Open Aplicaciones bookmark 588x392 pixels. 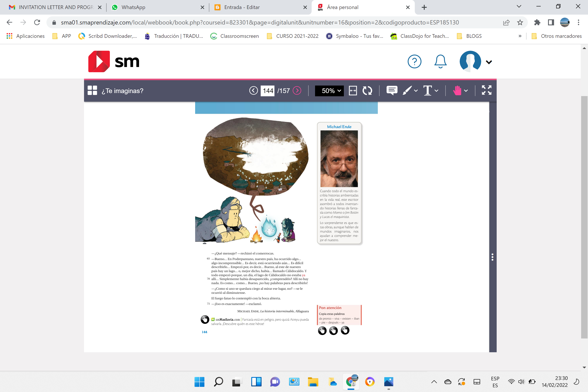point(26,36)
